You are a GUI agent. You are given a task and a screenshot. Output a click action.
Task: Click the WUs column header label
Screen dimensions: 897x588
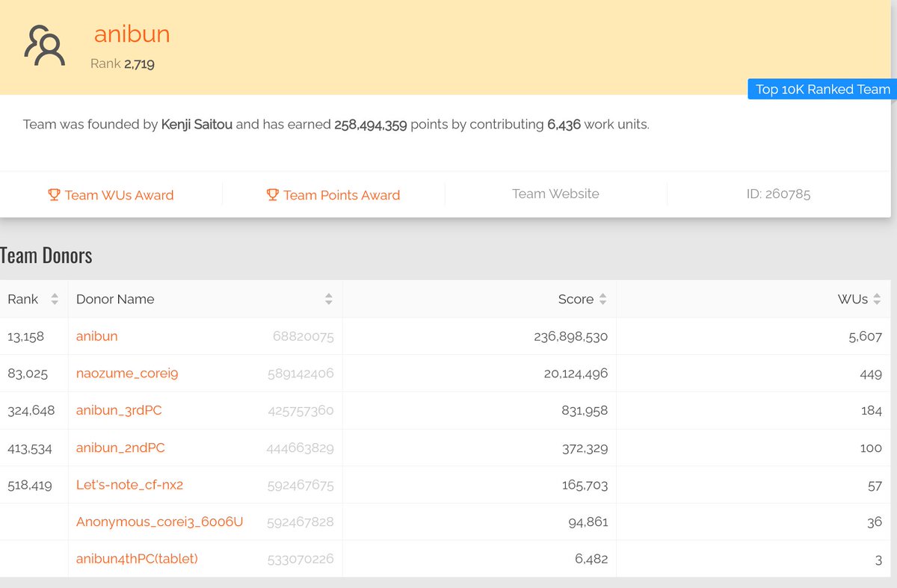pyautogui.click(x=853, y=299)
